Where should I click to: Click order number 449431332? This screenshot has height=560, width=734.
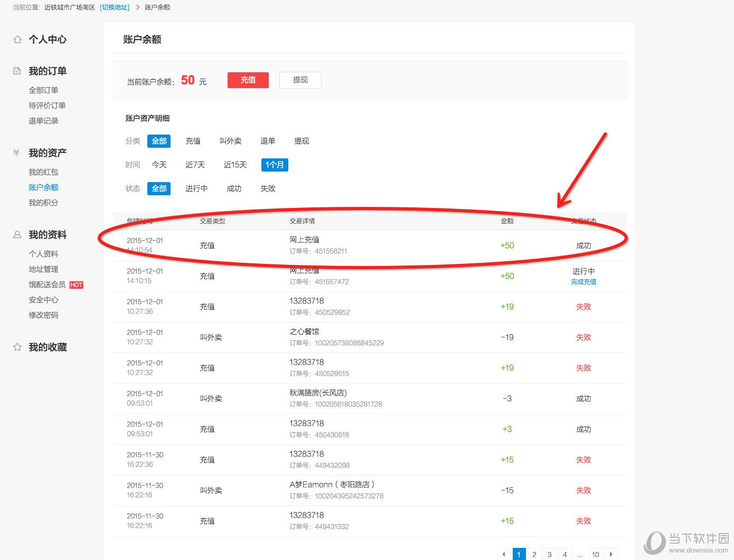click(332, 527)
